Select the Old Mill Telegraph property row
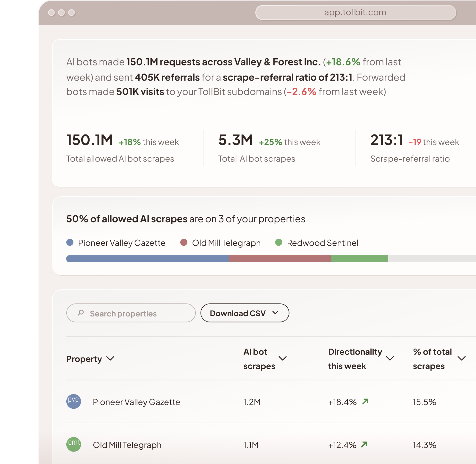The height and width of the screenshot is (464, 476). (x=127, y=445)
